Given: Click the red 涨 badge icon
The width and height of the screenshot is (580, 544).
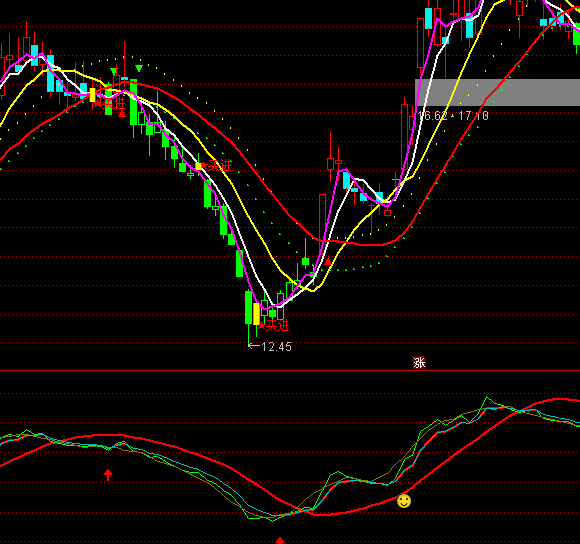Looking at the screenshot, I should click(x=419, y=363).
